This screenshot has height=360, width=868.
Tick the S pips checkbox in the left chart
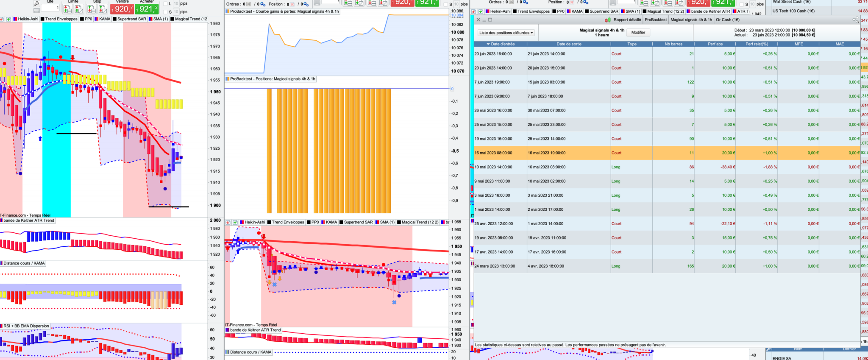165,12
